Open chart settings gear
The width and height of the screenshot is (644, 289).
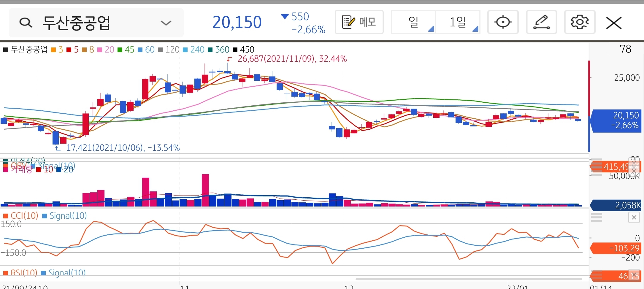pos(580,22)
